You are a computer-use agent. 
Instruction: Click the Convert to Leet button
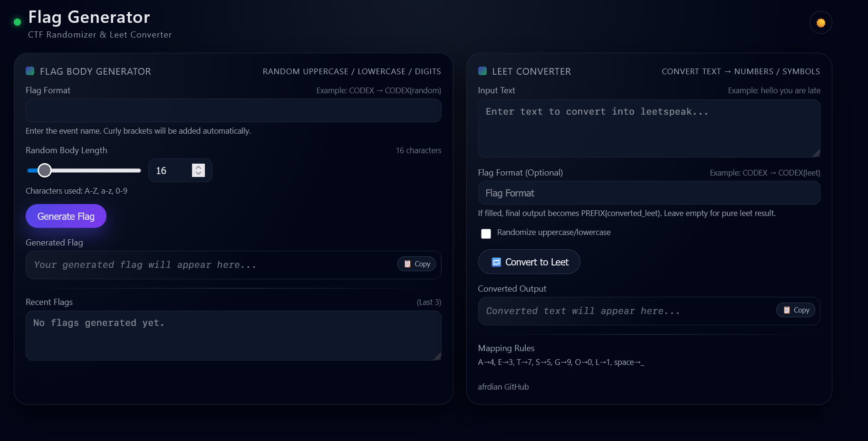click(529, 262)
